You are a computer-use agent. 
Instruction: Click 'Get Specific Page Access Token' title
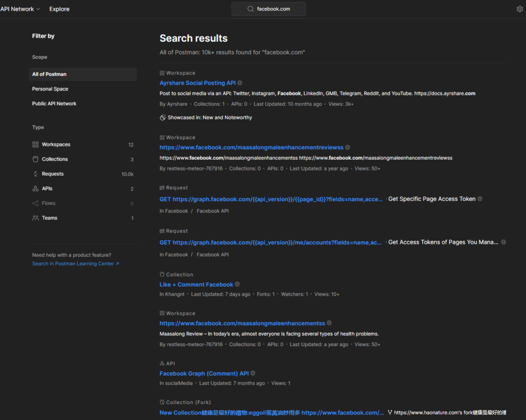pyautogui.click(x=431, y=199)
